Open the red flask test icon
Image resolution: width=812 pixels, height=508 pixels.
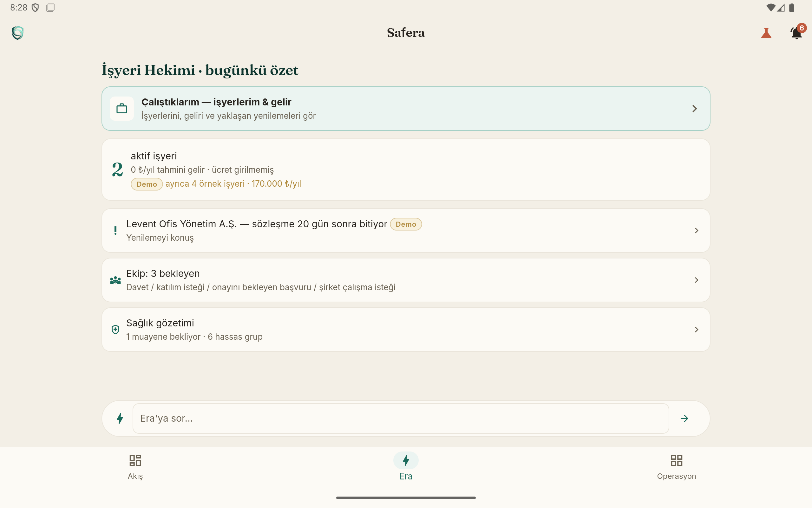click(x=766, y=33)
